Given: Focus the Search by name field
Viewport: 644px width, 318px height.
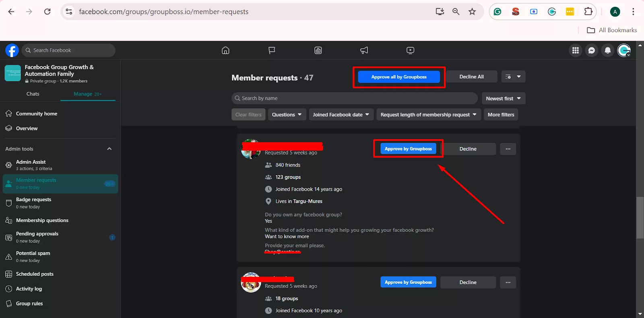Looking at the screenshot, I should [x=355, y=98].
